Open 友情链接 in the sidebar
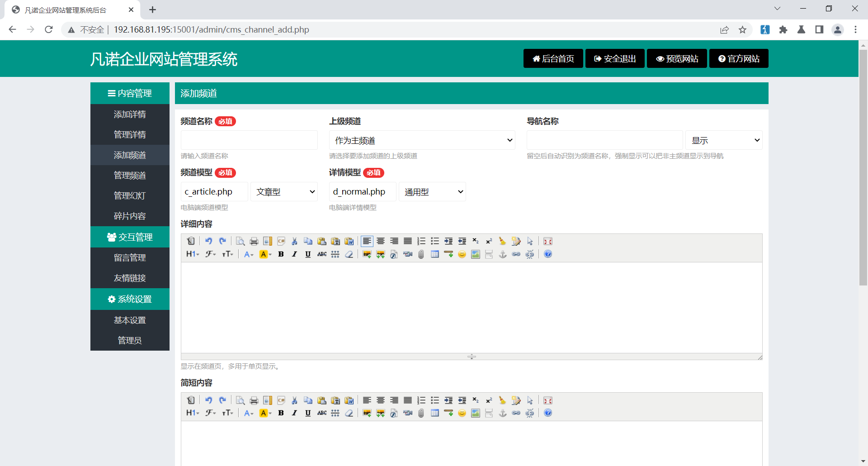The height and width of the screenshot is (466, 868). point(130,278)
